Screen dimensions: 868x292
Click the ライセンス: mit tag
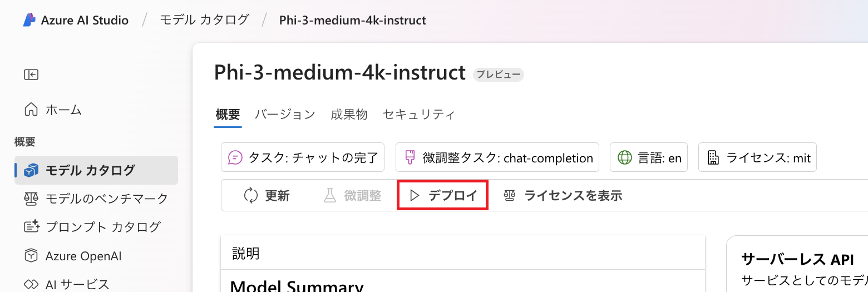(757, 157)
